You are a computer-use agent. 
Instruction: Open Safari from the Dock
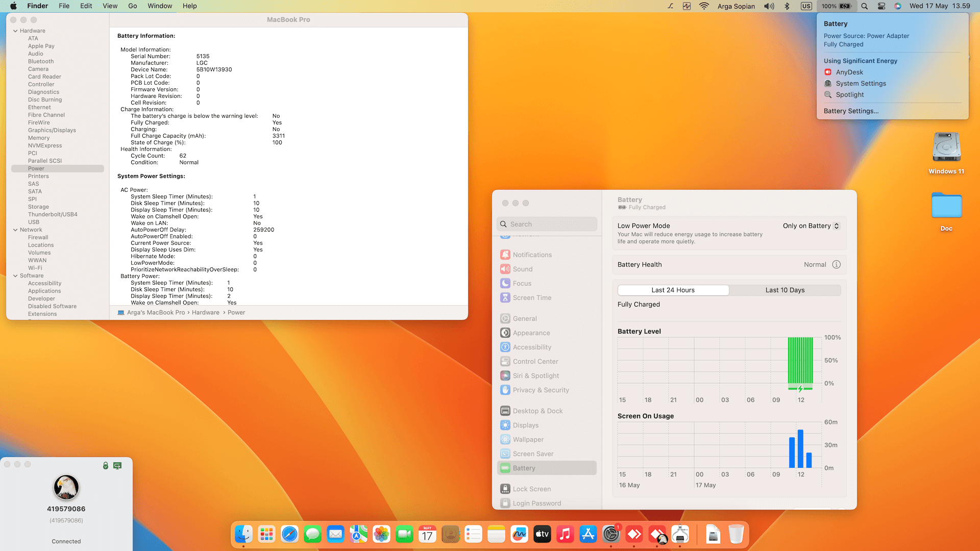tap(289, 534)
